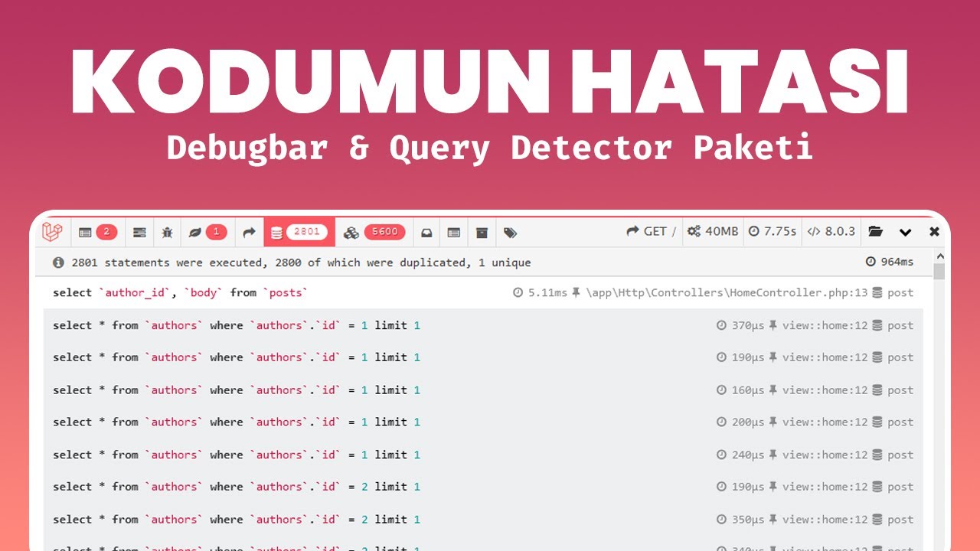
Task: Select the authors query taking 160µs
Action: coord(483,390)
